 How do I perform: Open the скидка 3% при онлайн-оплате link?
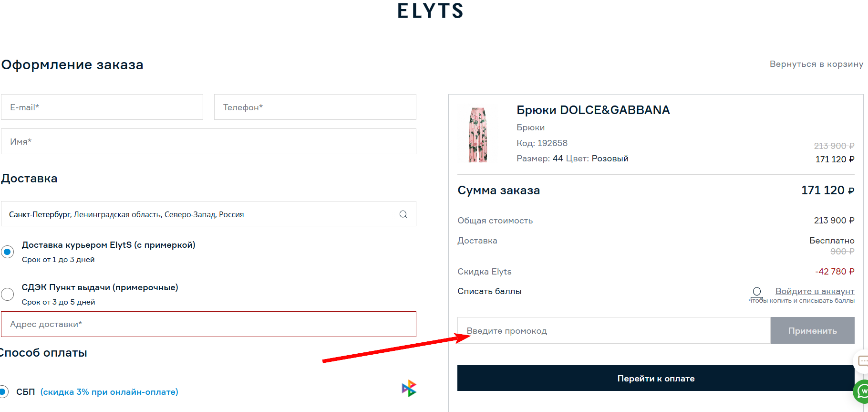[109, 391]
